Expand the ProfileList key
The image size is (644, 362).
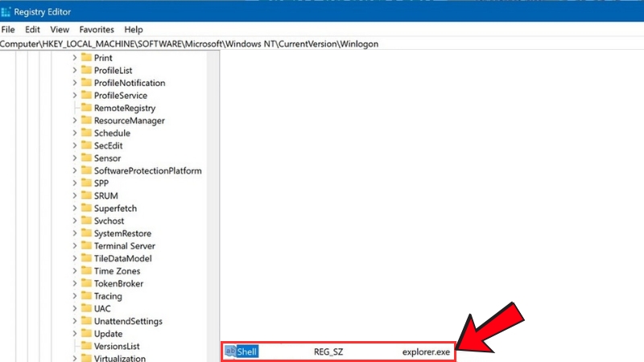coord(74,70)
